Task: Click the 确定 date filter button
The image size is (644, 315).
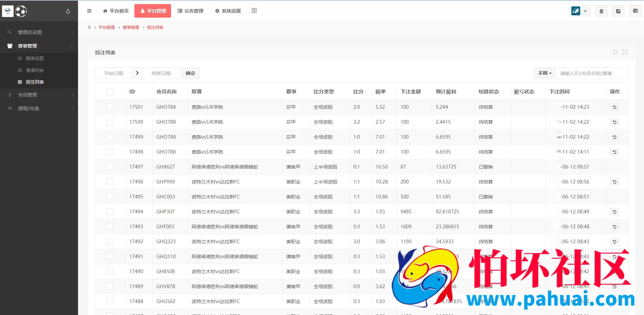Action: coord(190,73)
